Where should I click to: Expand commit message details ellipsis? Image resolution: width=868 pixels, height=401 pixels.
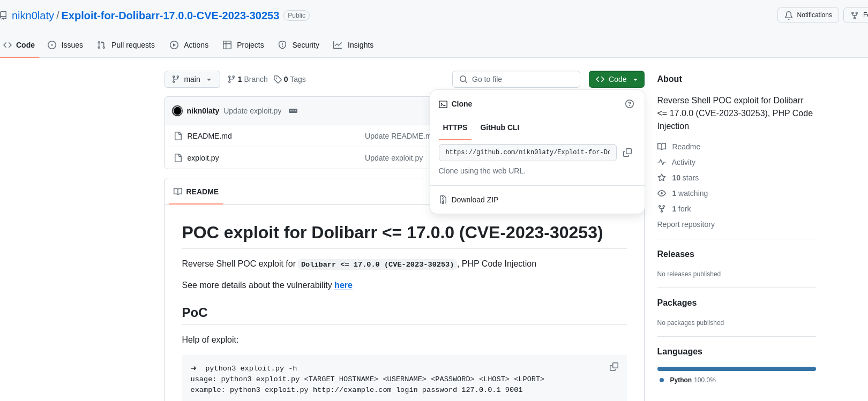coord(293,111)
